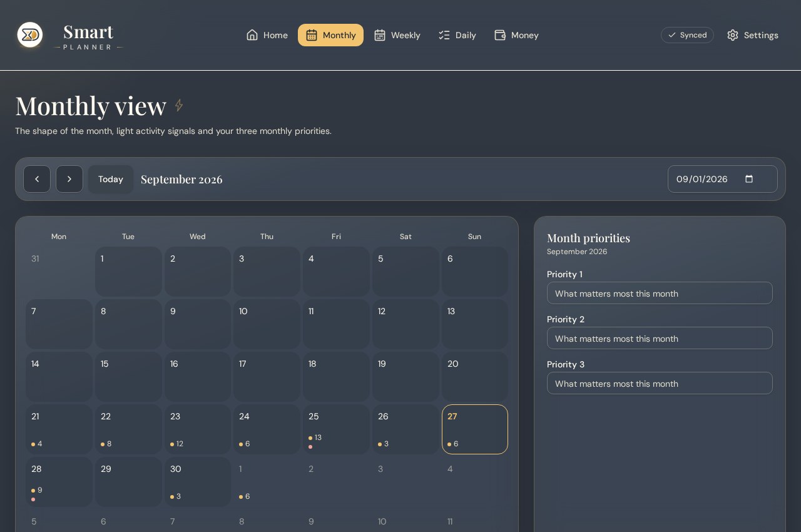Select the highlighted September 27 cell

[475, 429]
